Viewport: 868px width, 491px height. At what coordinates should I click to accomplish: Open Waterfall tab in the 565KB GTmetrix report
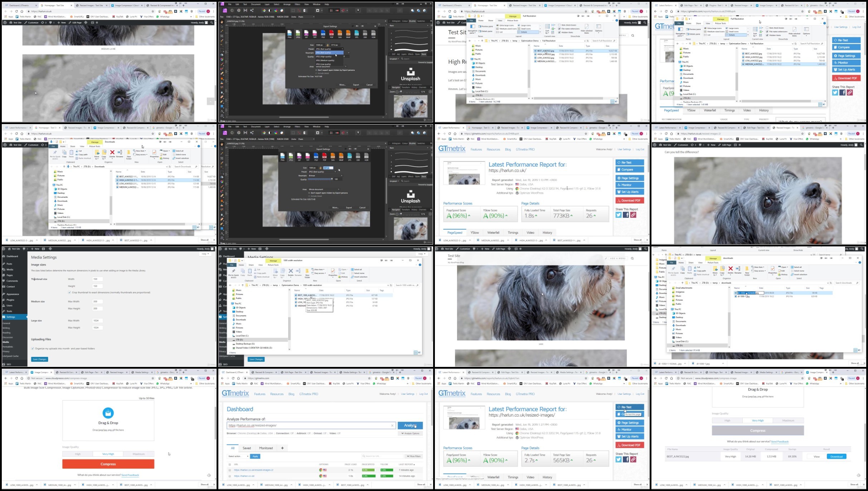493,477
